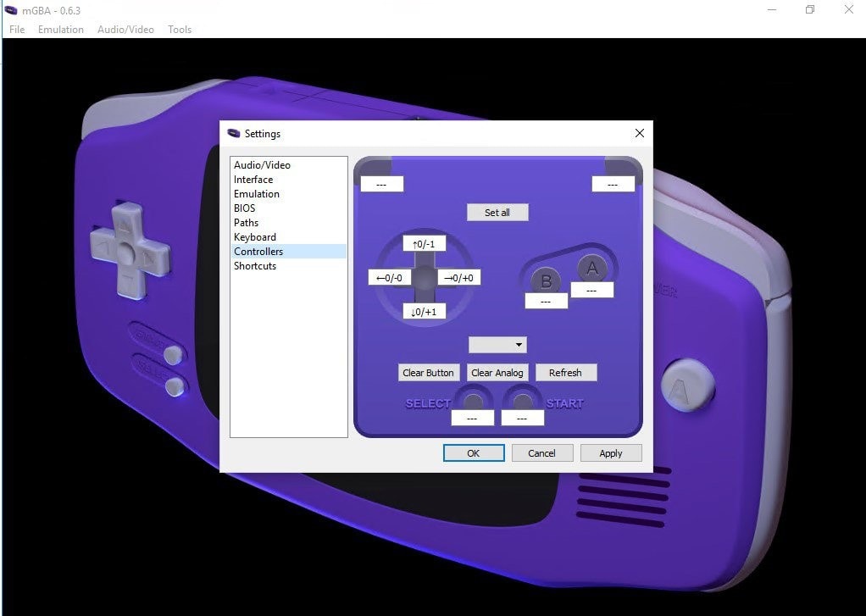Click the Refresh button
The width and height of the screenshot is (866, 616).
[x=565, y=372]
